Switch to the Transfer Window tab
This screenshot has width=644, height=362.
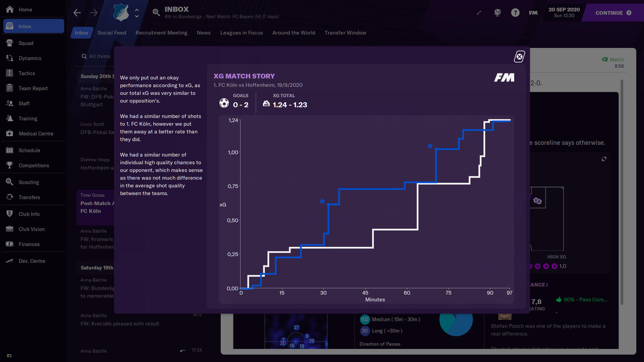pyautogui.click(x=345, y=33)
